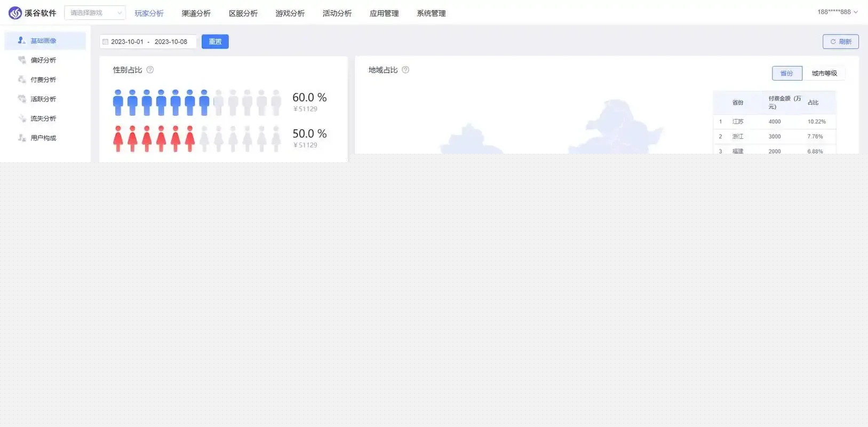Open the 应用管理 menu
Image resolution: width=868 pixels, height=427 pixels.
point(384,13)
